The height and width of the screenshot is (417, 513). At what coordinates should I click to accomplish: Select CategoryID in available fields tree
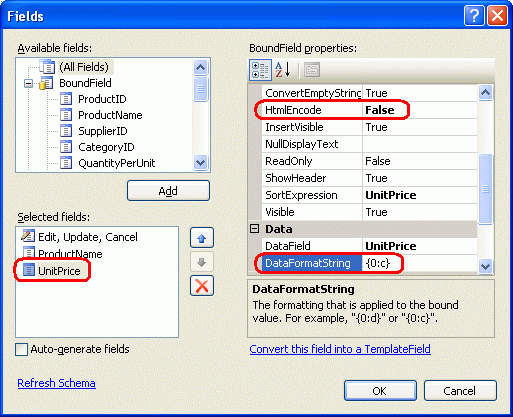pos(106,147)
